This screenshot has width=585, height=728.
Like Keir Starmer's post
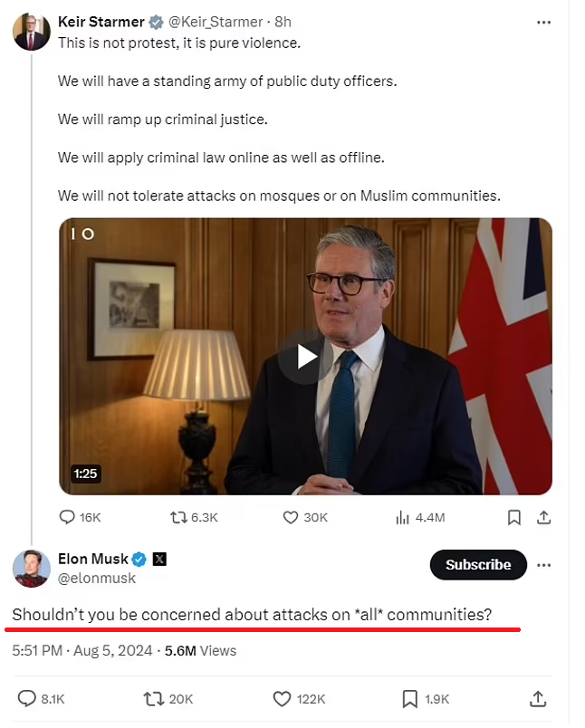[291, 518]
